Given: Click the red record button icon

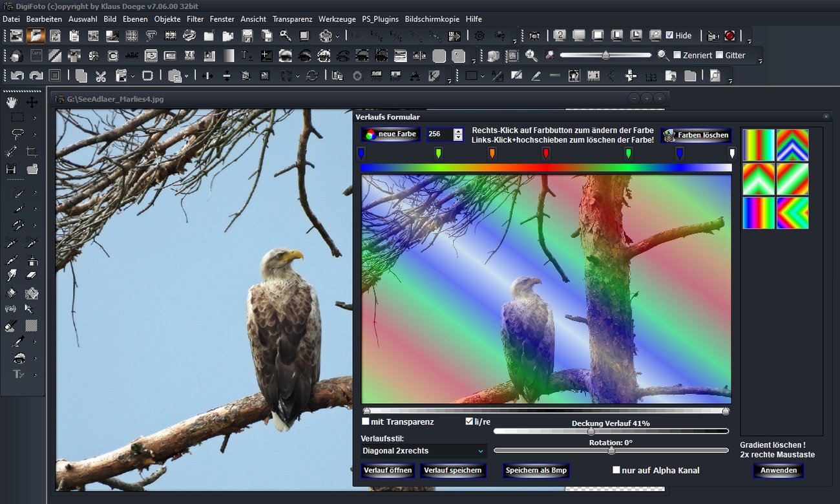Looking at the screenshot, I should [730, 36].
